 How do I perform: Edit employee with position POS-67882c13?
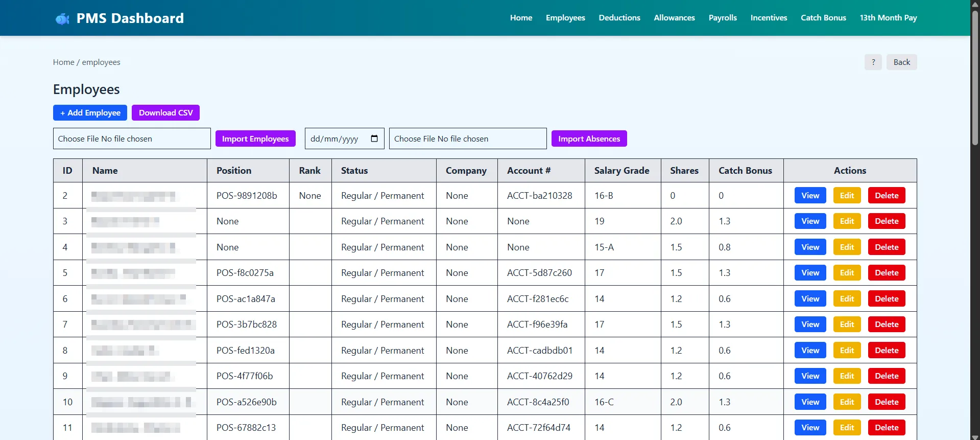(x=847, y=428)
